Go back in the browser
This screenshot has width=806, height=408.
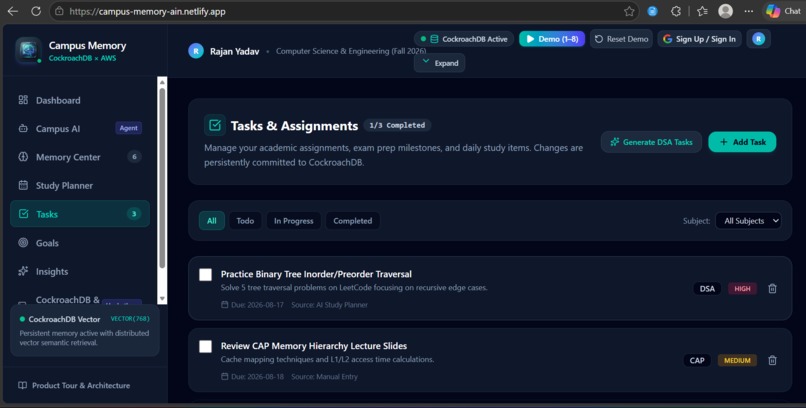[13, 11]
